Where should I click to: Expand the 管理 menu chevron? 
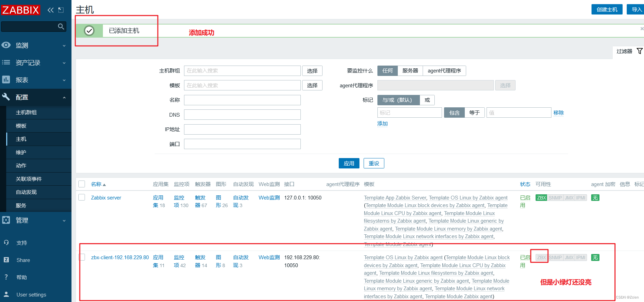point(64,221)
